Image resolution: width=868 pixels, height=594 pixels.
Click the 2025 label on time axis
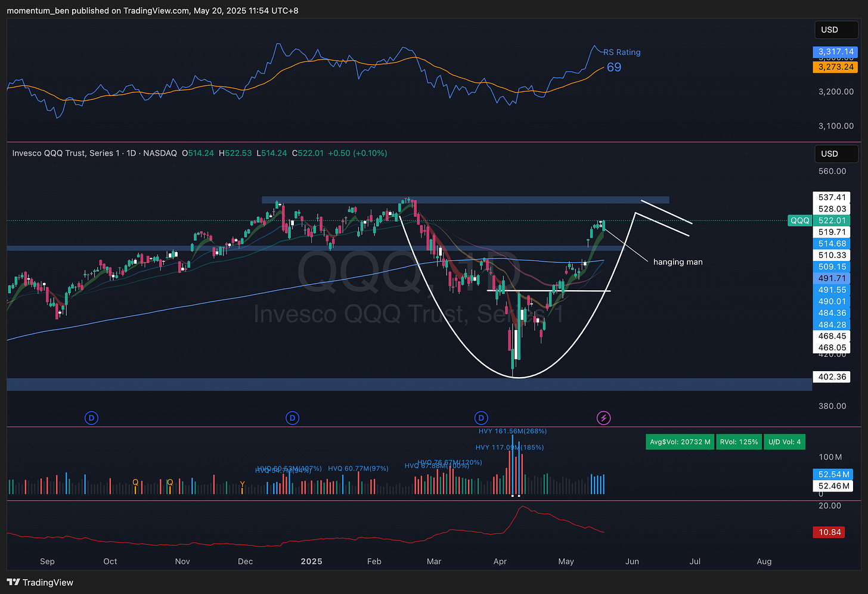(x=311, y=561)
